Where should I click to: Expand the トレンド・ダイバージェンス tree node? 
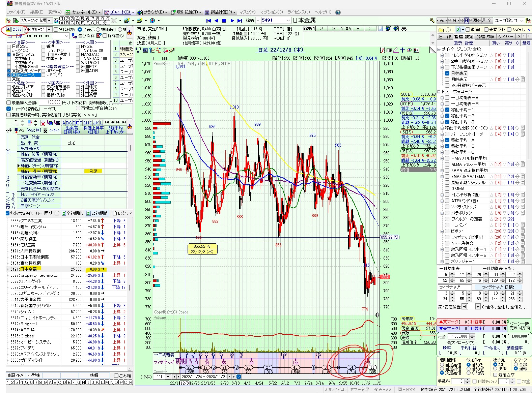442,55
